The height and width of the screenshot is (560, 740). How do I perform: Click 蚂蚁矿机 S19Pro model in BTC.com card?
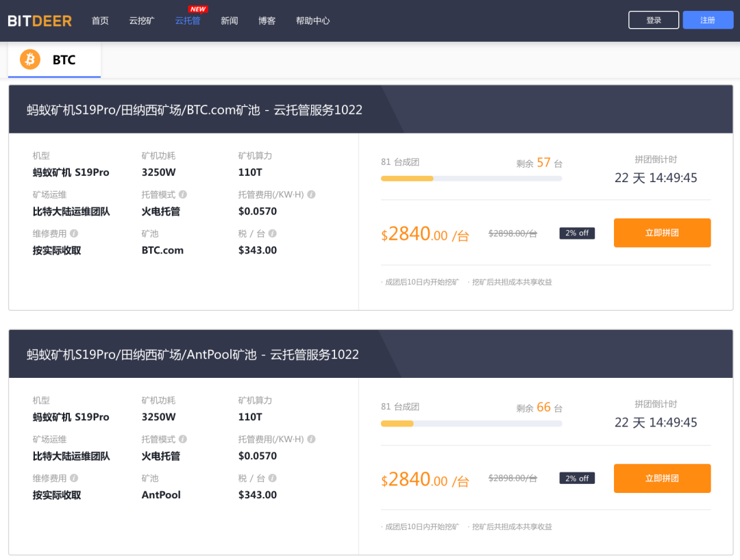71,173
